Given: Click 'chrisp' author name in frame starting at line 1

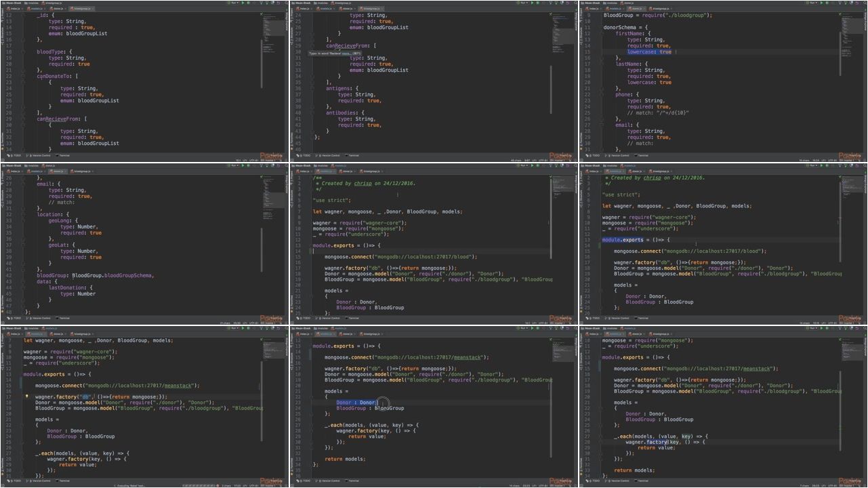Looking at the screenshot, I should pyautogui.click(x=362, y=183).
